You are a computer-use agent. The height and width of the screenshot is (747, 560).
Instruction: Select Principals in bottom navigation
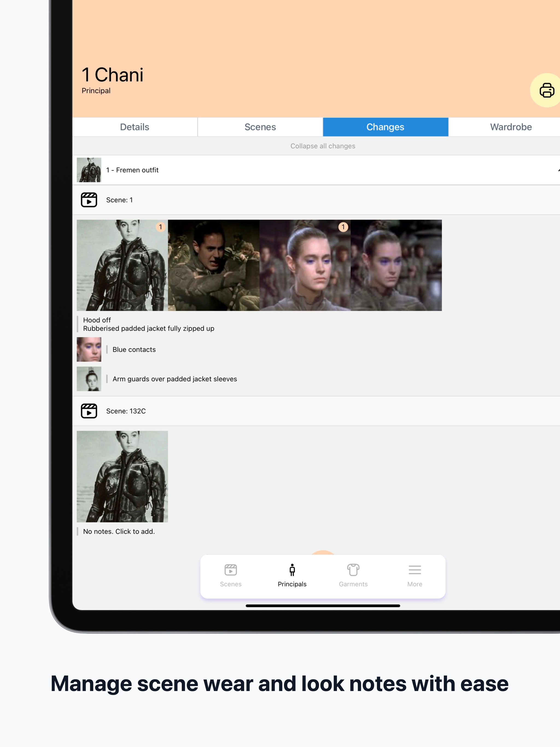[292, 576]
